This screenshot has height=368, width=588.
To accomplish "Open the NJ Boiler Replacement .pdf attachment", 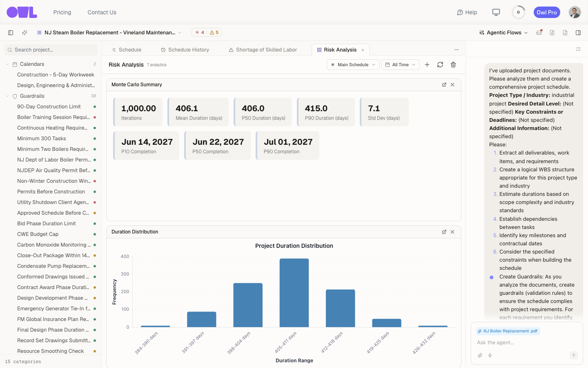I will (x=508, y=331).
